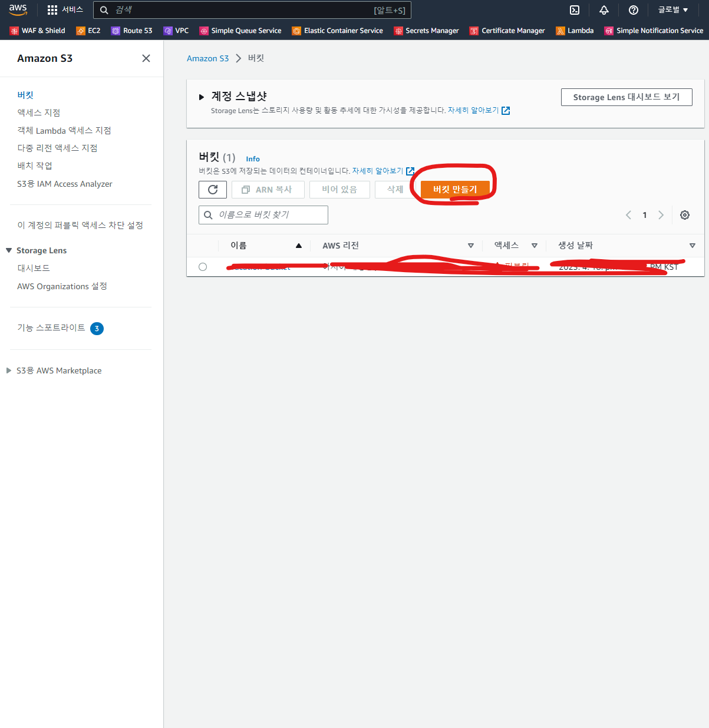
Task: Select page 1 in the pagination
Action: [x=645, y=215]
